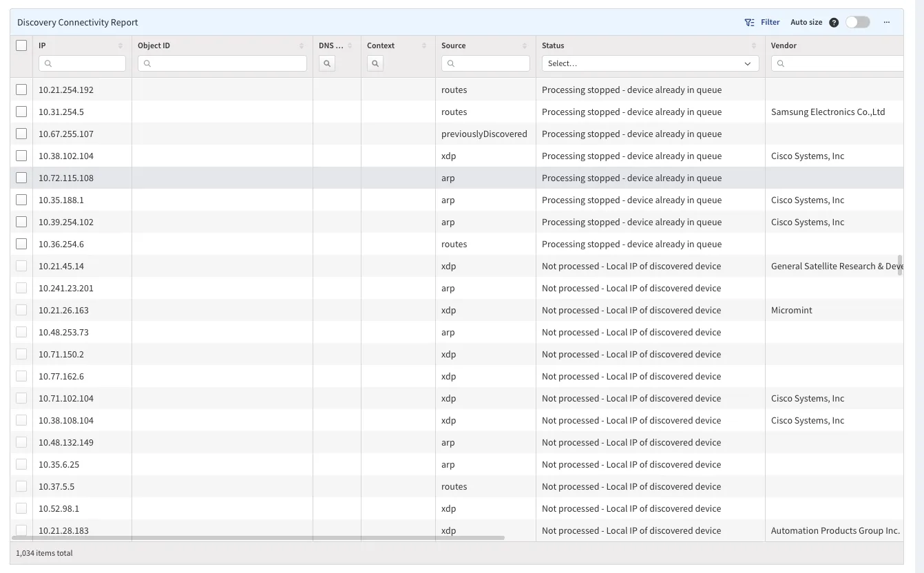Toggle the Auto size switch
This screenshot has width=924, height=573.
[x=858, y=23]
